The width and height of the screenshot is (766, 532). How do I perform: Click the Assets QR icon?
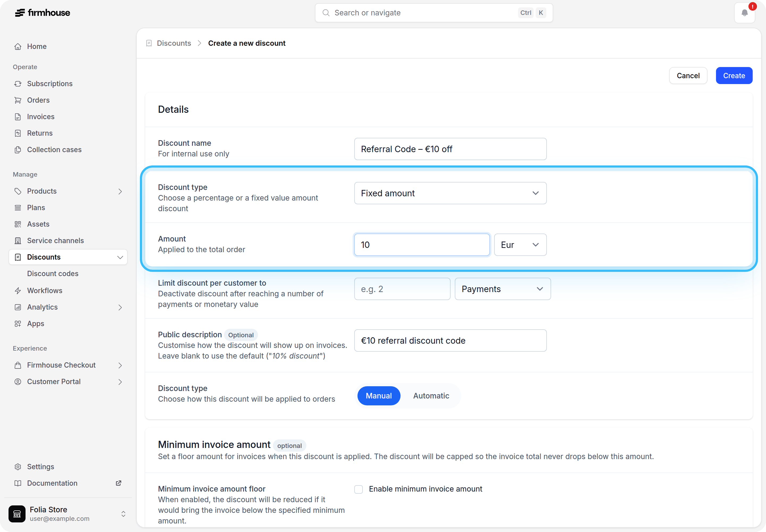coord(18,224)
